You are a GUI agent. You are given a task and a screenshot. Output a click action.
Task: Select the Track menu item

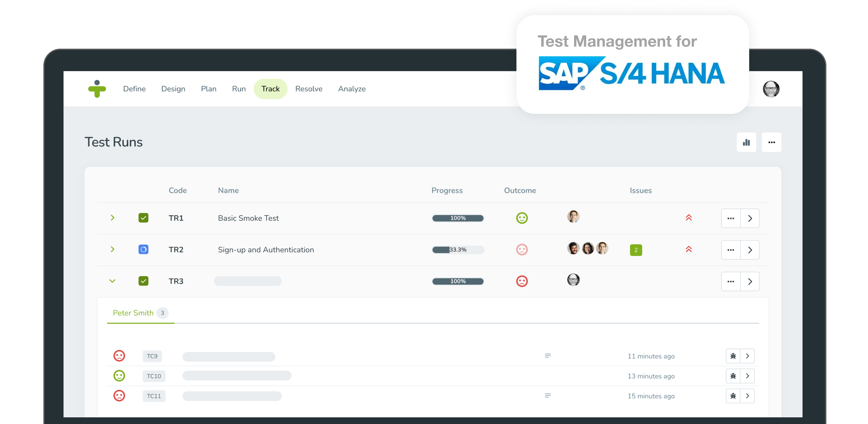(270, 89)
